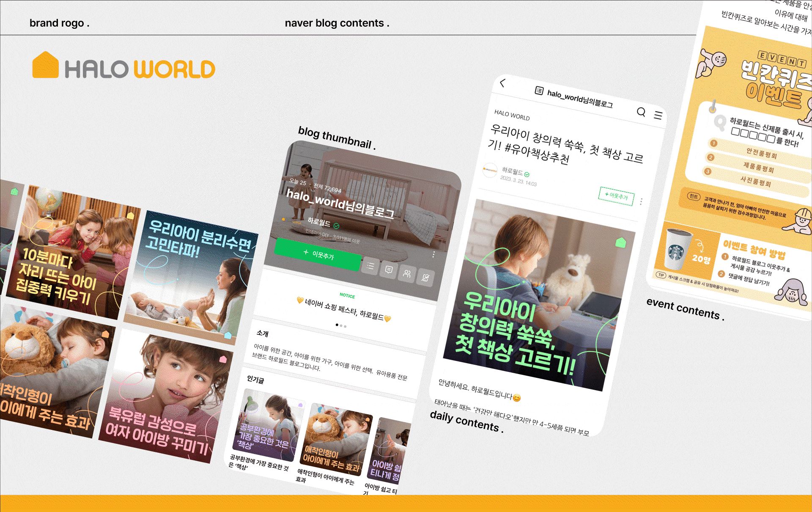This screenshot has height=512, width=812.
Task: Click the green house badge on the desk post image
Action: 620,242
